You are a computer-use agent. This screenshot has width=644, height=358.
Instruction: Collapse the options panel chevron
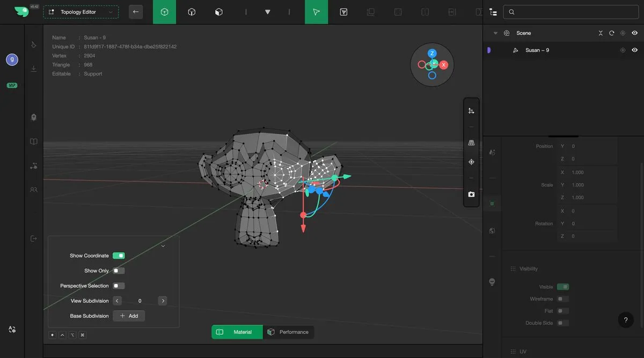coord(163,246)
